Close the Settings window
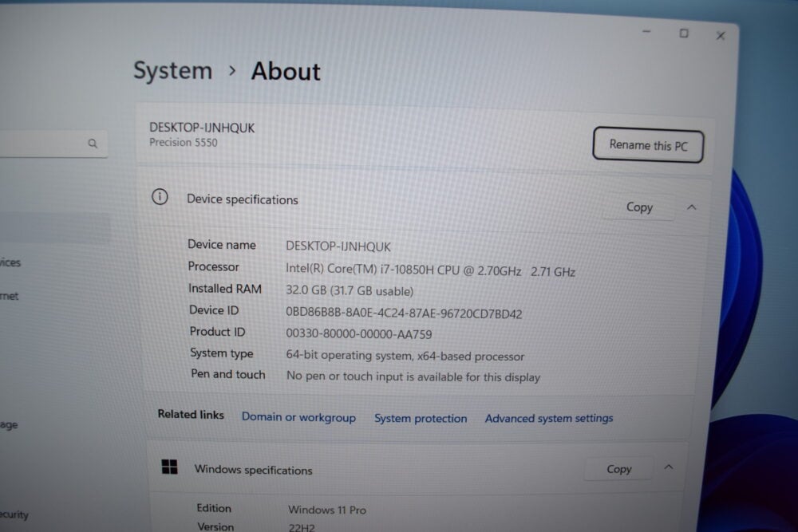 721,36
